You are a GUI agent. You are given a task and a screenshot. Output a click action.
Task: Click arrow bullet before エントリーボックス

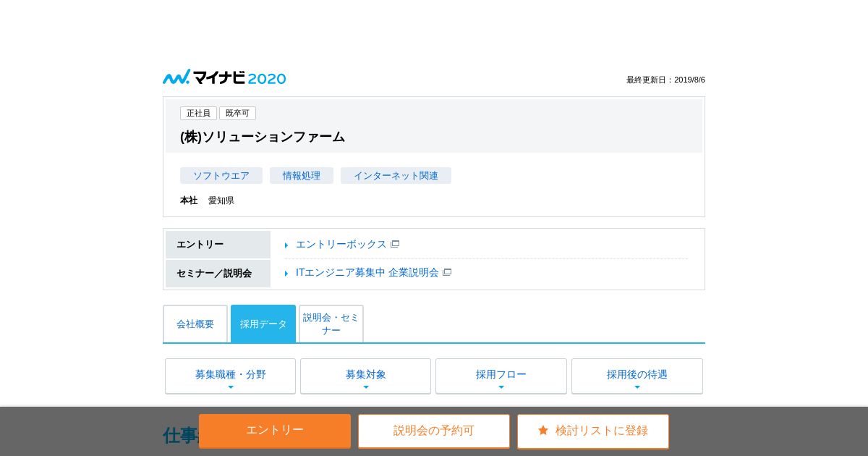(286, 245)
